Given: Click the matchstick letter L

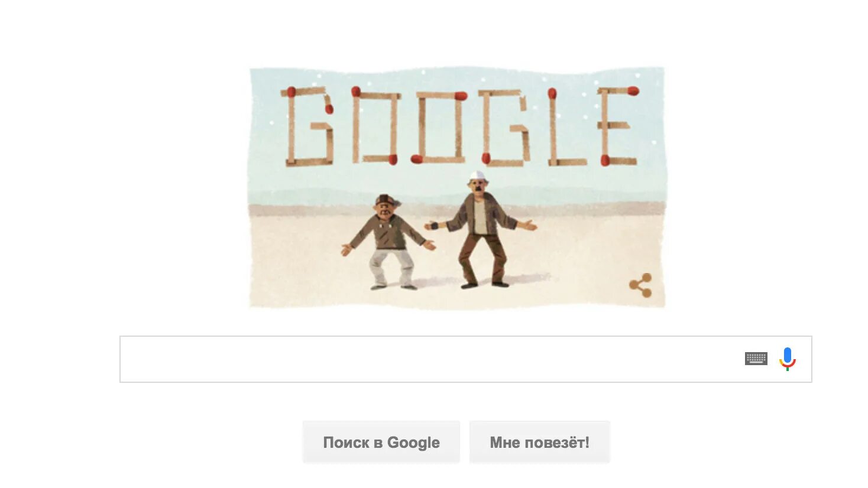Looking at the screenshot, I should pos(565,126).
